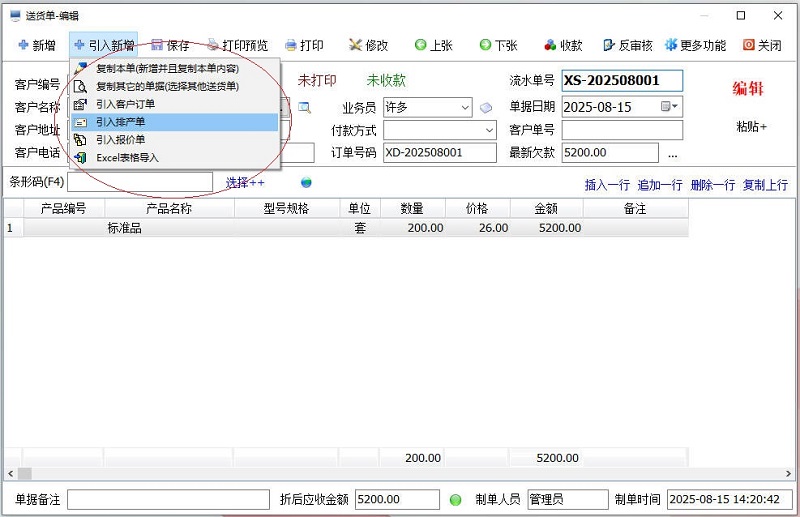
Task: Click the 产品编号 column header
Action: tap(63, 208)
